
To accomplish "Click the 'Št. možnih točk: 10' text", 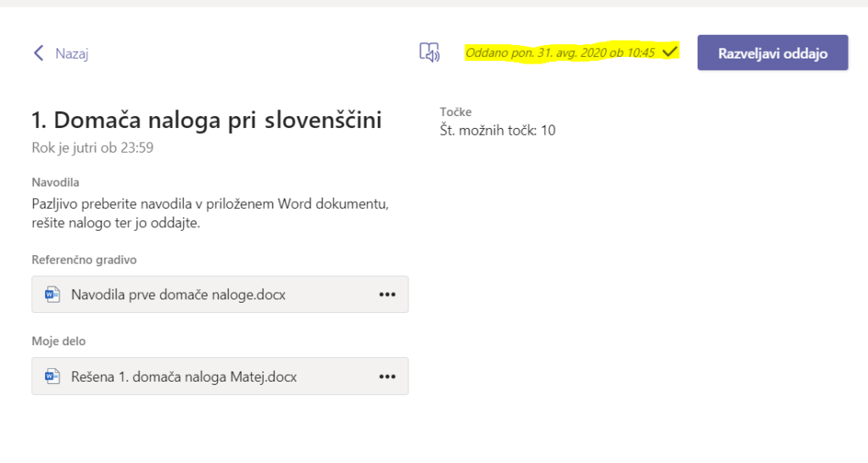I will coord(498,130).
